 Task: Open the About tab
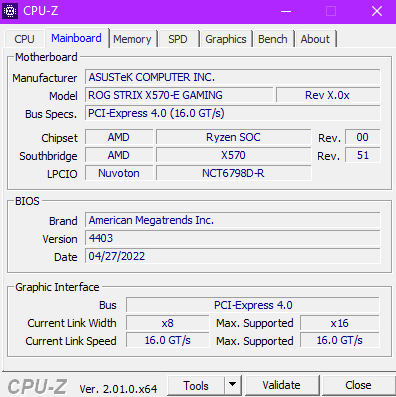[315, 39]
